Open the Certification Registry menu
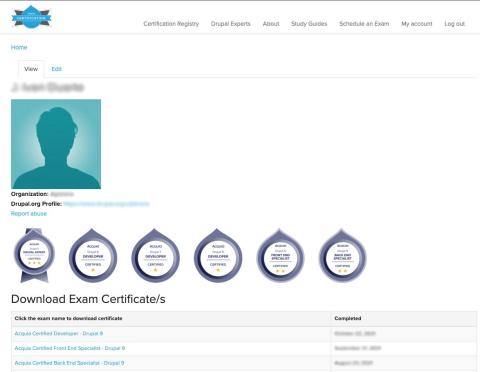 tap(171, 24)
